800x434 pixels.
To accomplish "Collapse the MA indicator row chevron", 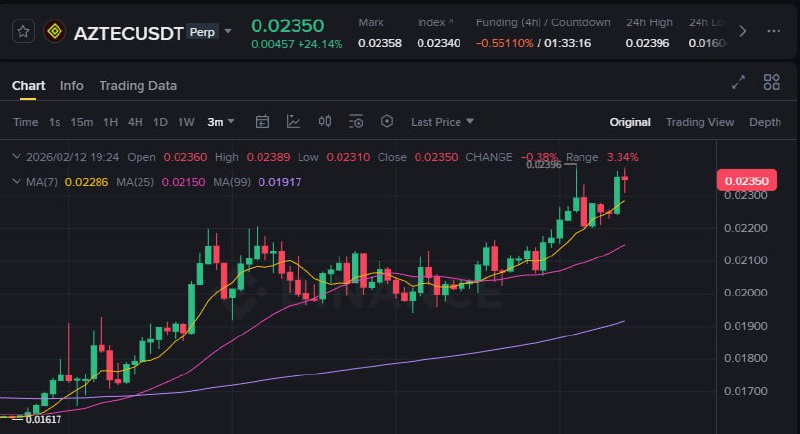I will (x=16, y=181).
